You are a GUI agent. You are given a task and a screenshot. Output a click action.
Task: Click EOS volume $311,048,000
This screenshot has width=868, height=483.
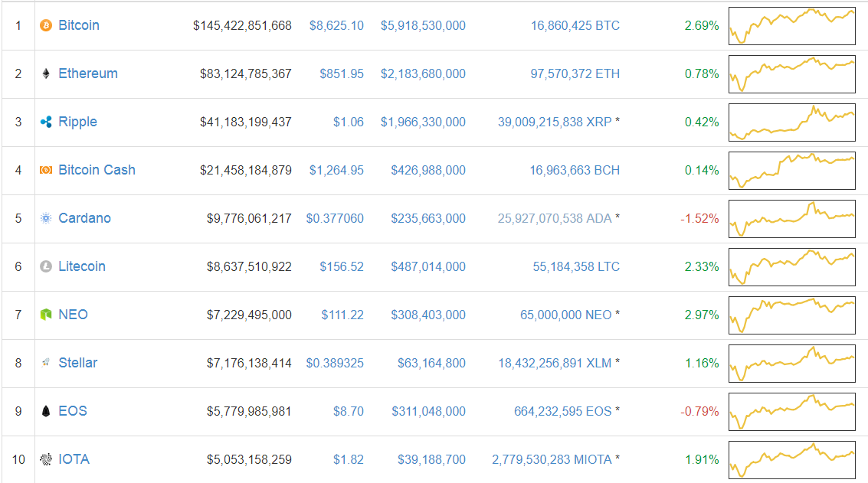click(x=429, y=410)
